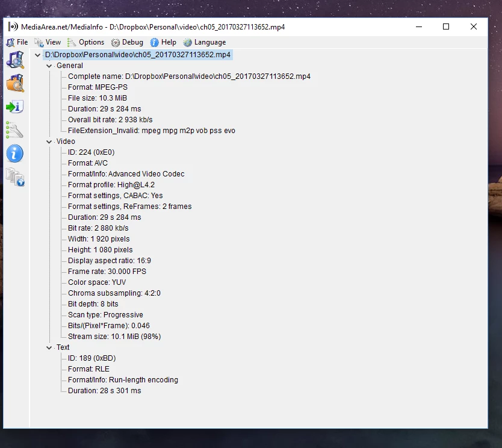This screenshot has height=448, width=502.
Task: Select the General tree node
Action: [70, 66]
